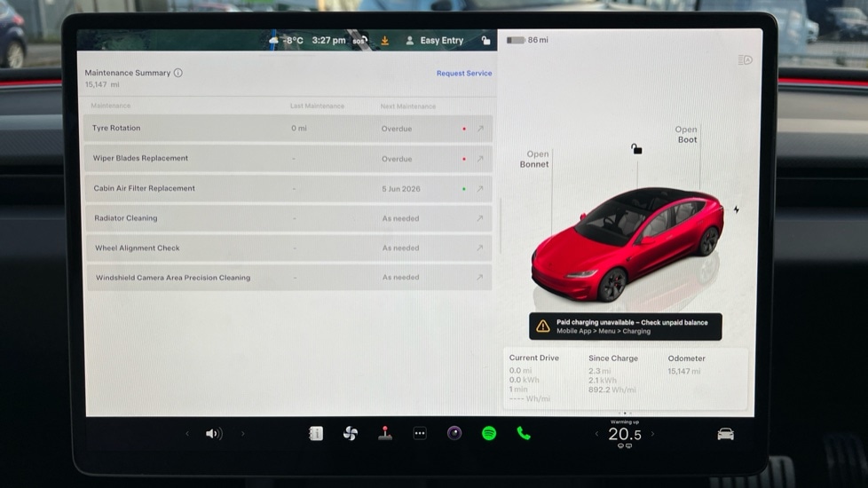Open dashcam camera app icon

pos(454,433)
